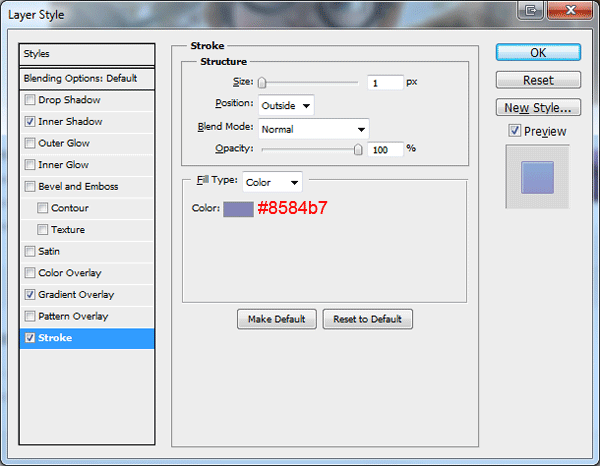Click the OK button
Viewport: 600px width, 466px height.
point(538,52)
